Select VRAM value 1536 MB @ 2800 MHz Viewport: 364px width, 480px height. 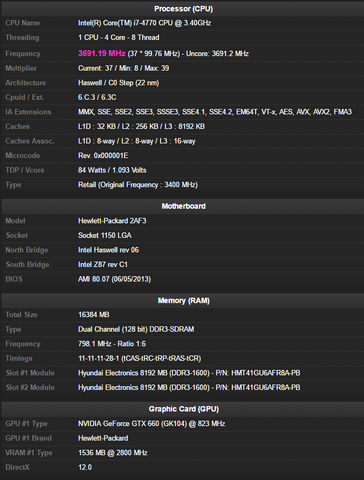(x=113, y=453)
